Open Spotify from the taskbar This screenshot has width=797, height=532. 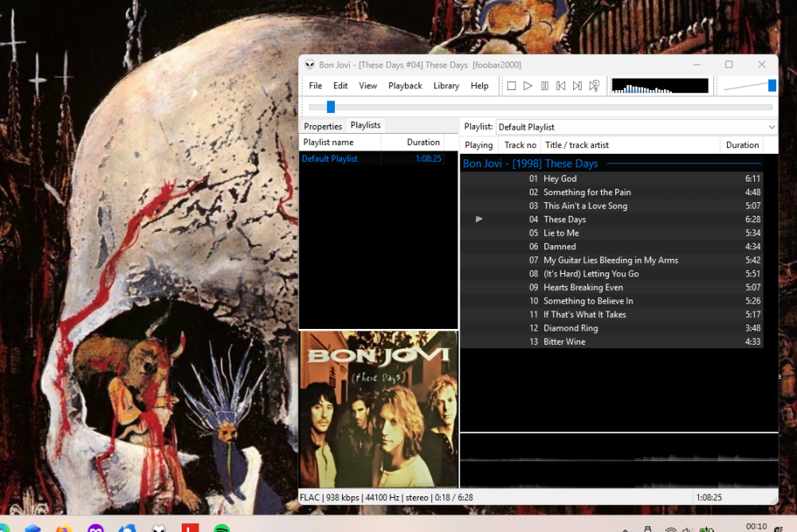pyautogui.click(x=222, y=529)
